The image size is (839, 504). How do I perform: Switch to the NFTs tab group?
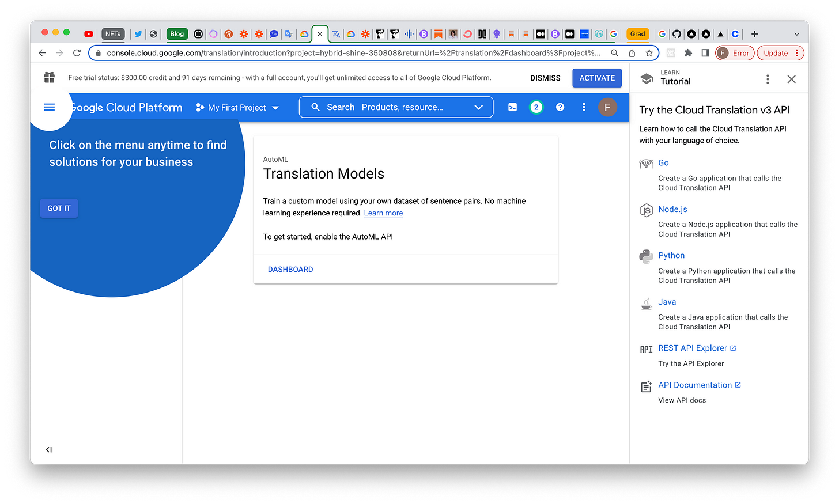113,34
